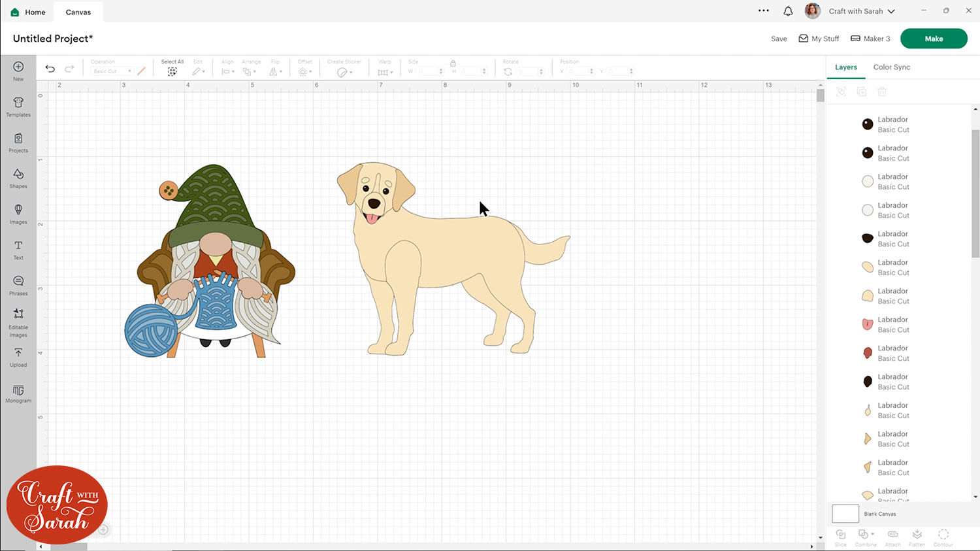
Task: Switch to the Color Sync tab
Action: [891, 67]
